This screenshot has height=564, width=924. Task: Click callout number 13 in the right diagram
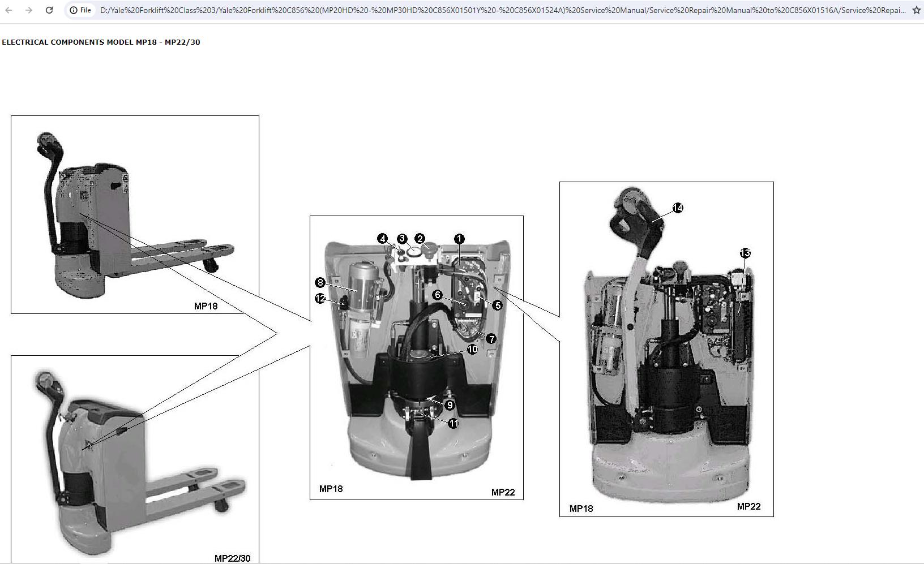(x=745, y=253)
